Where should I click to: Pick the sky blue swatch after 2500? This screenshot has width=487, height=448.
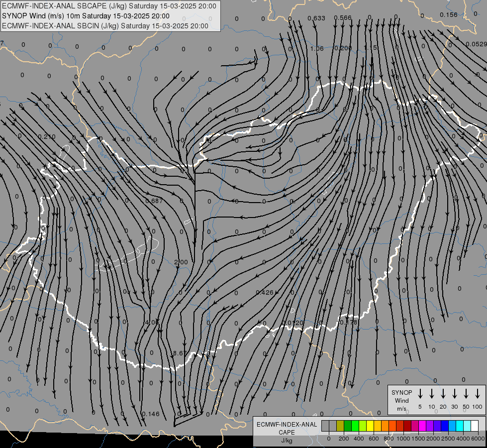tap(452, 426)
